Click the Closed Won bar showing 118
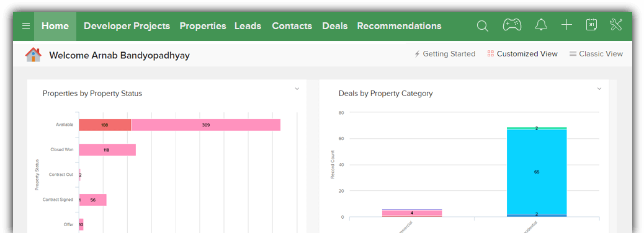Screen dimensions: 644x233 [x=107, y=150]
